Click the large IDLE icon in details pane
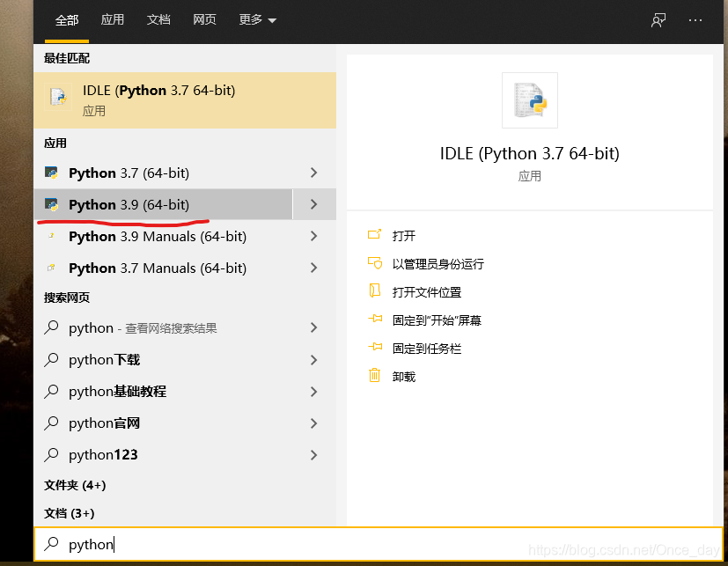The width and height of the screenshot is (728, 566). (530, 100)
